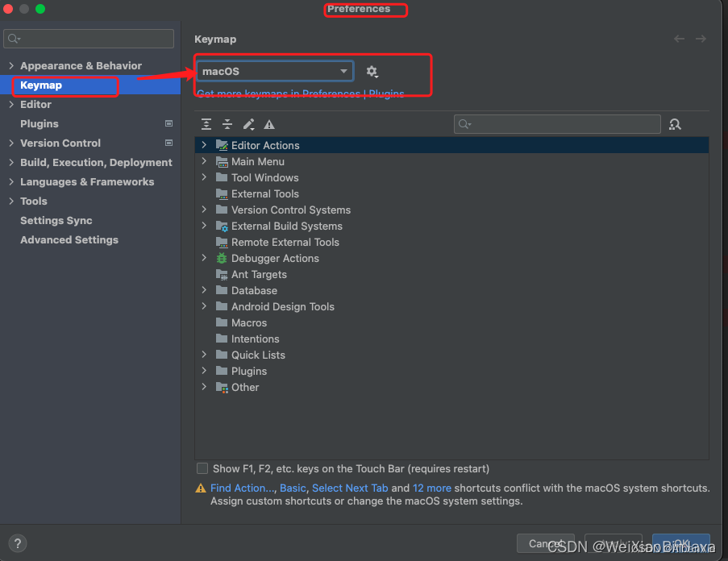Expand Version Control group in sidebar
Viewport: 728px width, 561px height.
(11, 143)
